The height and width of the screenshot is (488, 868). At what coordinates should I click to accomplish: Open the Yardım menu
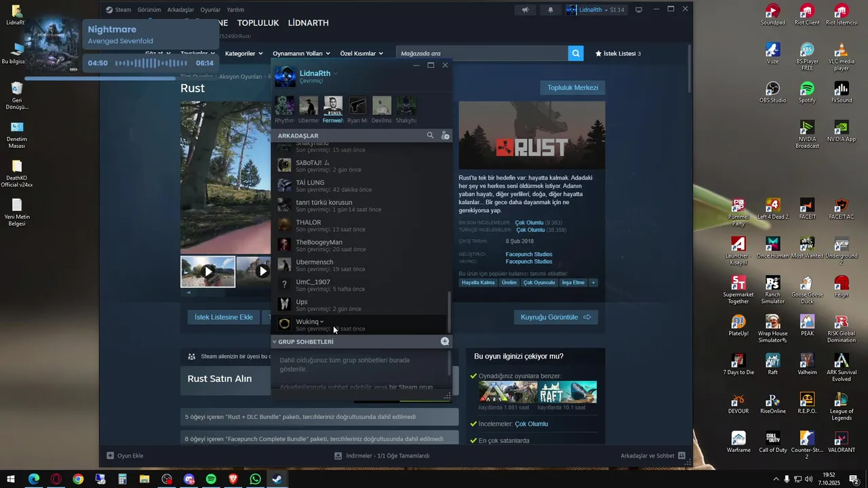(235, 9)
